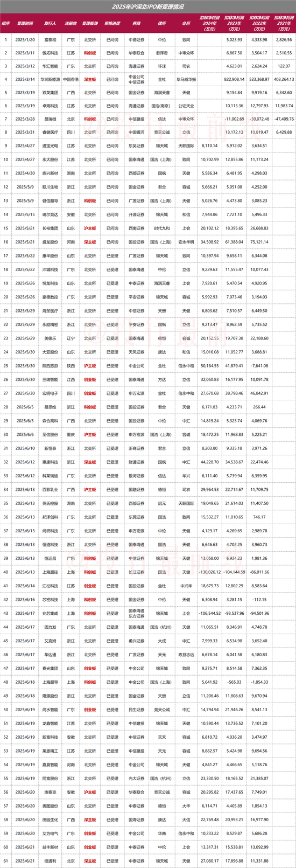Click the 受理时间 column header
The image size is (296, 868).
coord(25,24)
